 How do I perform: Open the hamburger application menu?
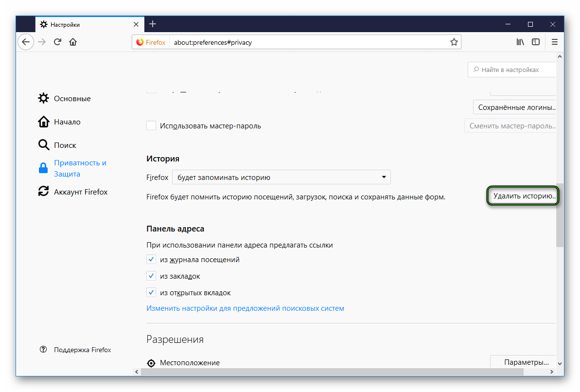coord(555,42)
